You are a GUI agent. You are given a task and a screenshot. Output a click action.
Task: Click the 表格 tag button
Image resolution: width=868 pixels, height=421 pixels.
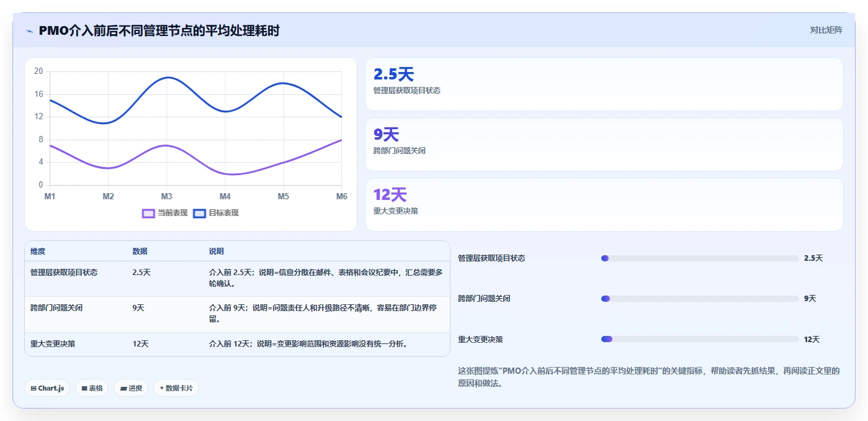coord(92,388)
